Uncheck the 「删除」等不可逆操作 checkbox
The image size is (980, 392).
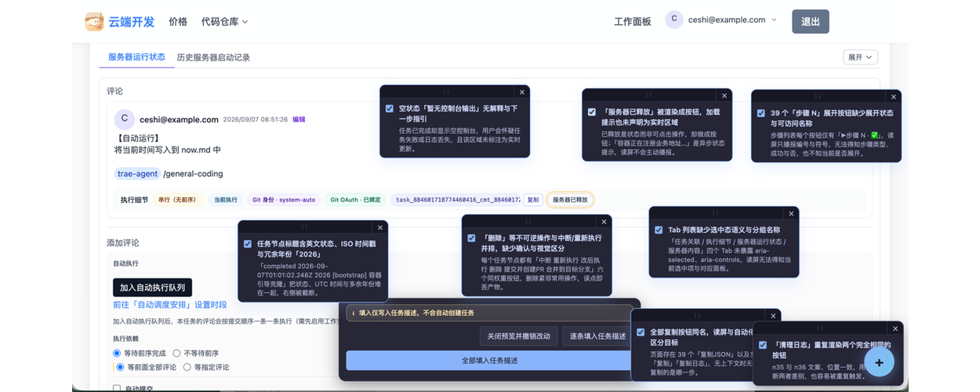click(x=471, y=238)
